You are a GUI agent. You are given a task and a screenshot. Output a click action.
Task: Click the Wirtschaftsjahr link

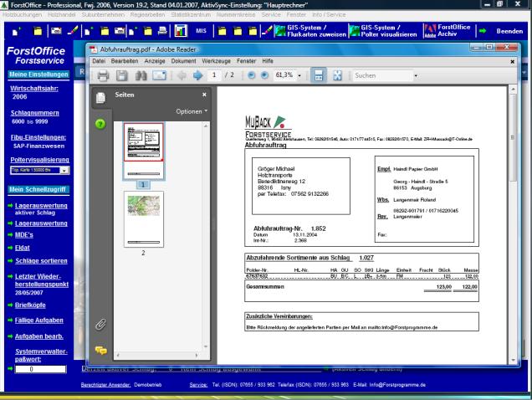pos(34,89)
